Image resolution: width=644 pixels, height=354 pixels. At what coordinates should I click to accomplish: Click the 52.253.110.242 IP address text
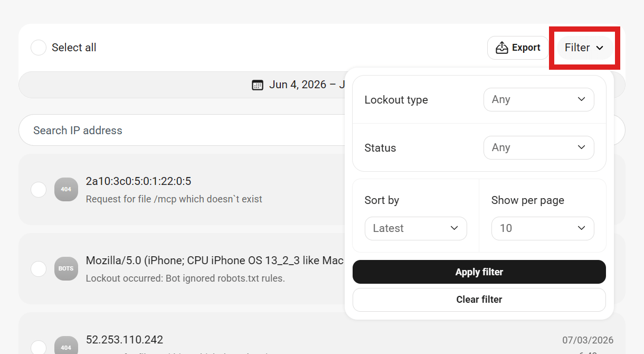125,340
